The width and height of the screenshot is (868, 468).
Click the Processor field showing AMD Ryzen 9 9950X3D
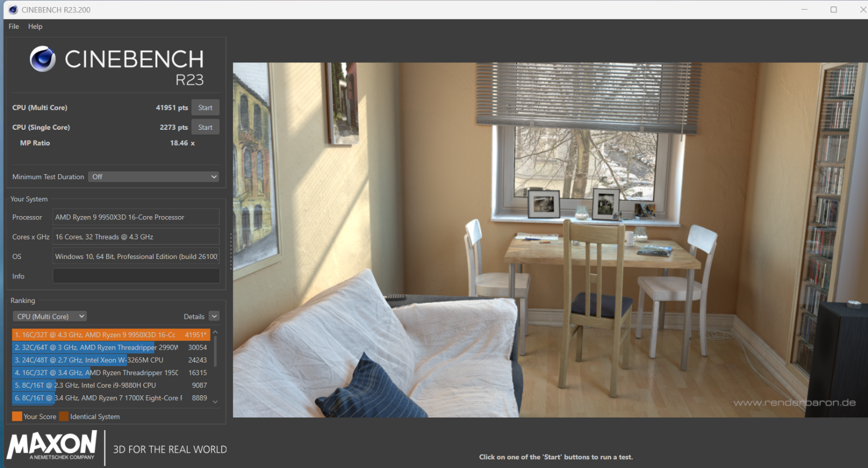(136, 217)
